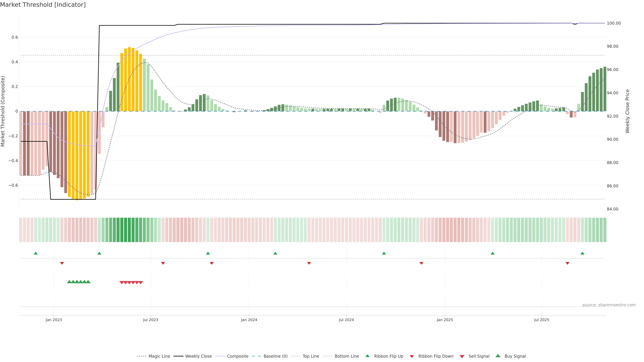Screen dimensions: 644x362
Task: Click the Jul 2025 x-axis label
Action: [x=542, y=320]
